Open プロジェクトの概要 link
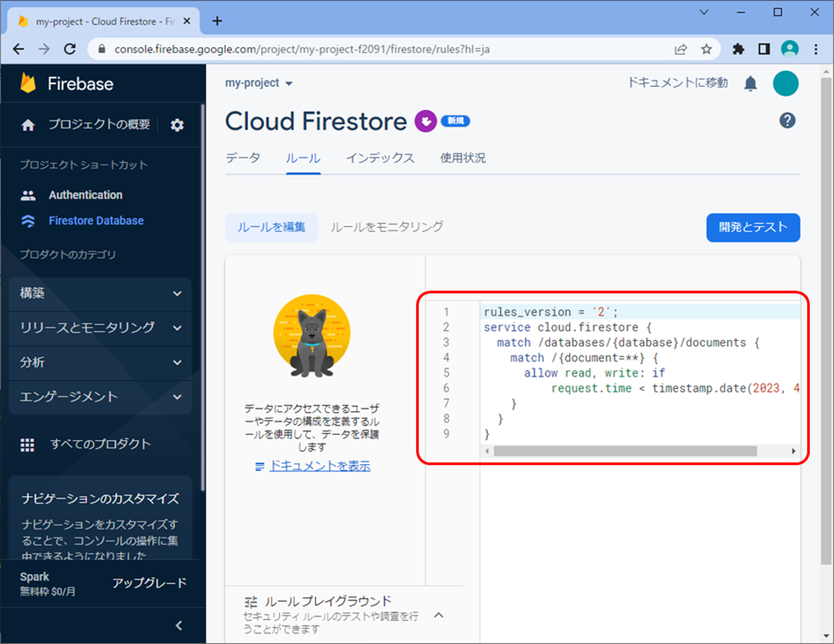The height and width of the screenshot is (644, 834). (x=99, y=125)
